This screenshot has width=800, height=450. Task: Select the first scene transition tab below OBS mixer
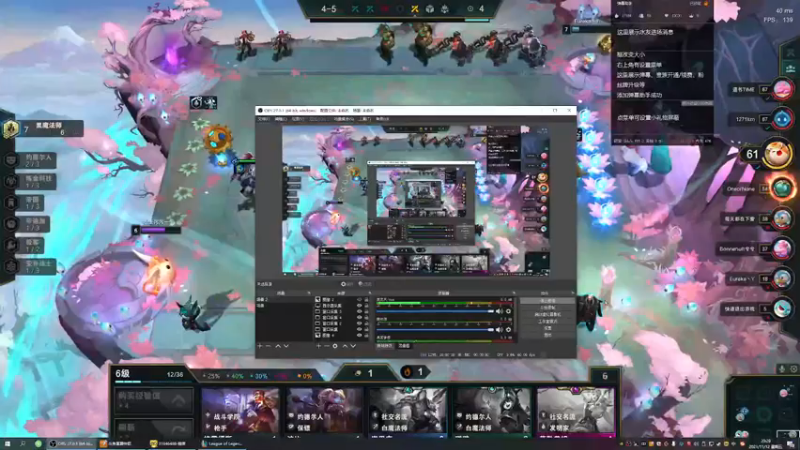pyautogui.click(x=385, y=346)
